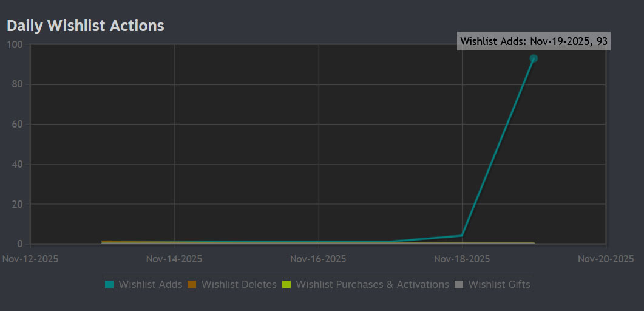Toggle the Wishlist Purchases & Activations label
Image resolution: width=644 pixels, height=311 pixels.
(x=372, y=284)
